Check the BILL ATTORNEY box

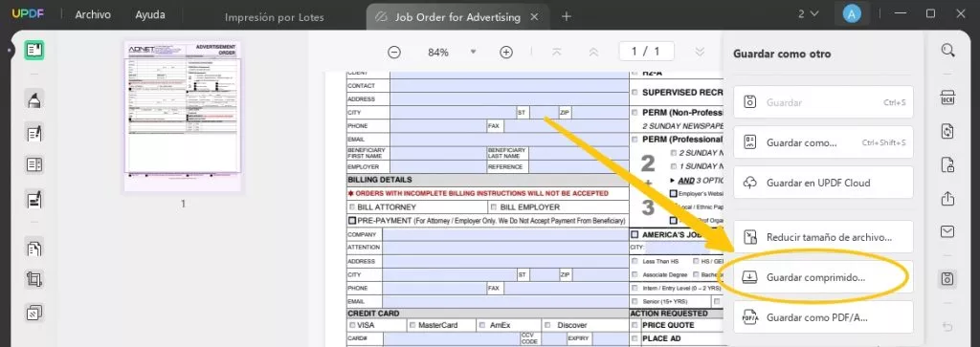(x=352, y=206)
